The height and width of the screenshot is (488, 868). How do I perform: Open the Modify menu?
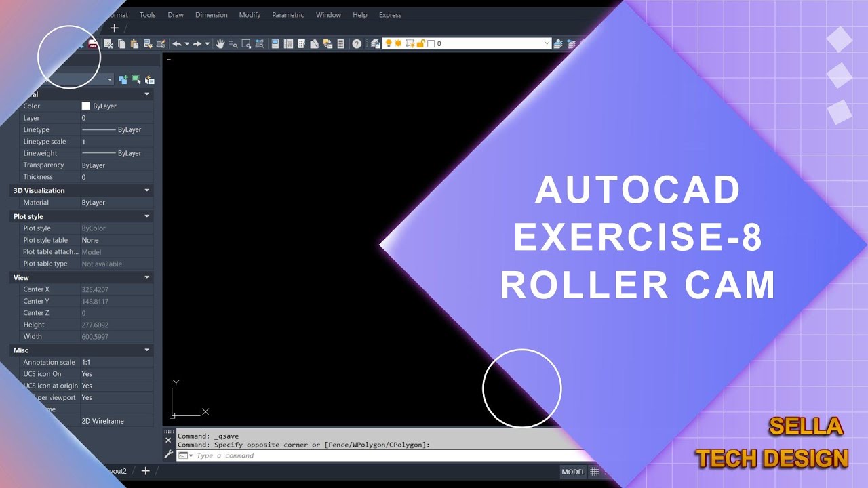click(250, 14)
